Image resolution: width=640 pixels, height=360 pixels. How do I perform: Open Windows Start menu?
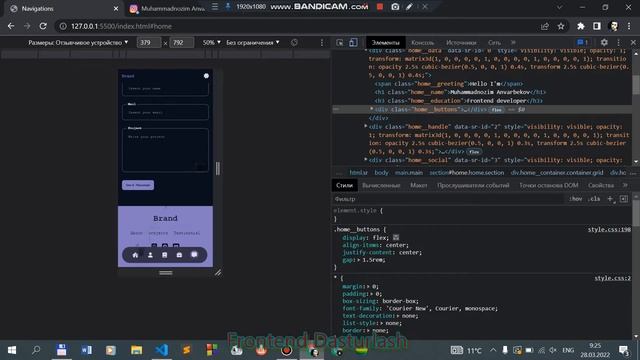(11, 350)
